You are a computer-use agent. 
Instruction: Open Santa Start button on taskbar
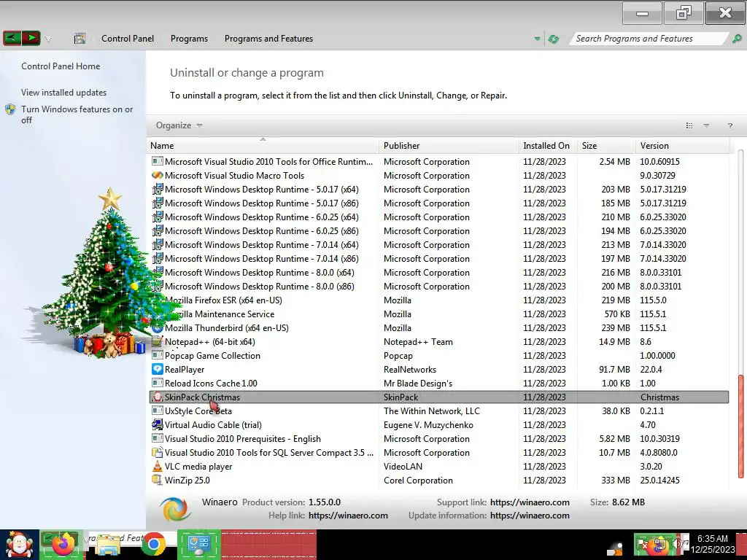click(19, 545)
